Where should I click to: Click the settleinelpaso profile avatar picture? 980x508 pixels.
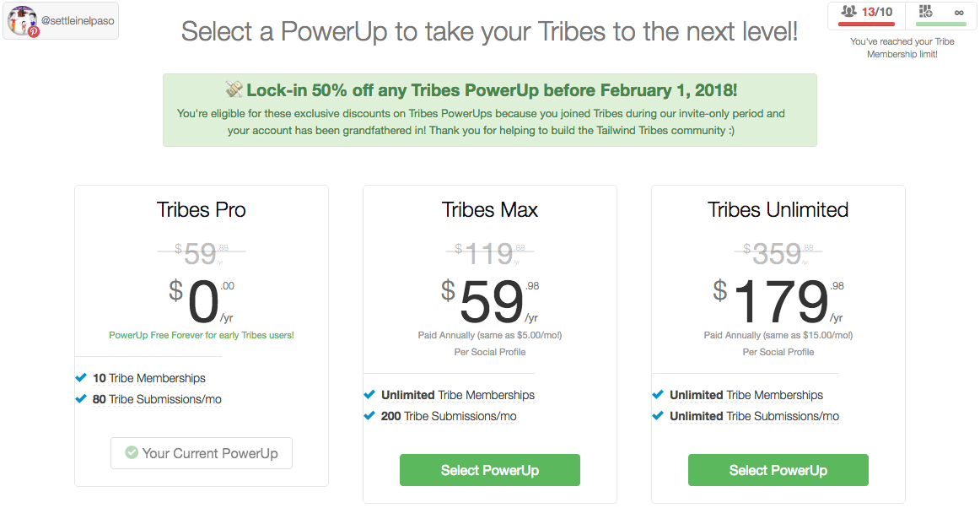tap(21, 19)
